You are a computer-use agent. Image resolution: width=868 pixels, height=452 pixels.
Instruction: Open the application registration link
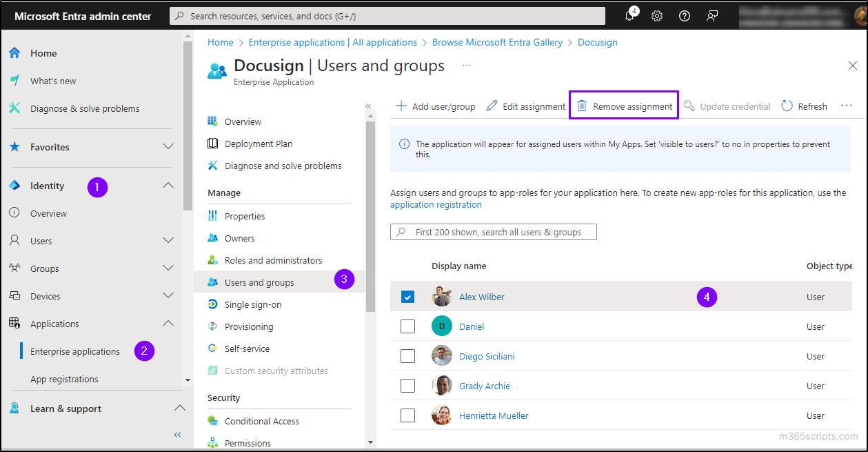point(436,204)
